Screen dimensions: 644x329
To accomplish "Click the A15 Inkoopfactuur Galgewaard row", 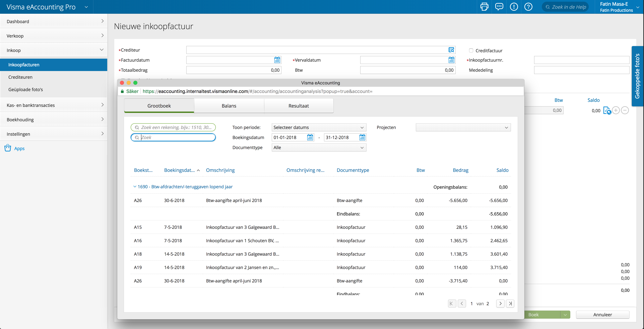I will [320, 227].
